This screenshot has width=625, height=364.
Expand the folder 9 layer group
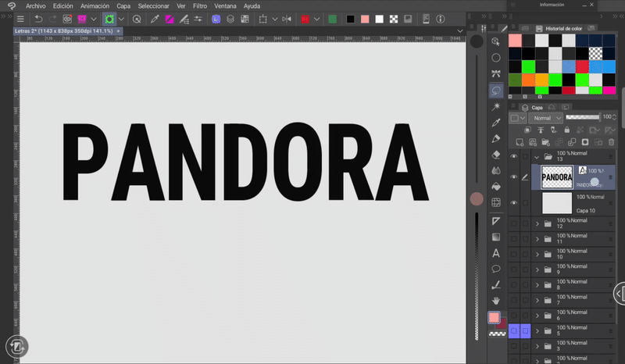pos(537,269)
